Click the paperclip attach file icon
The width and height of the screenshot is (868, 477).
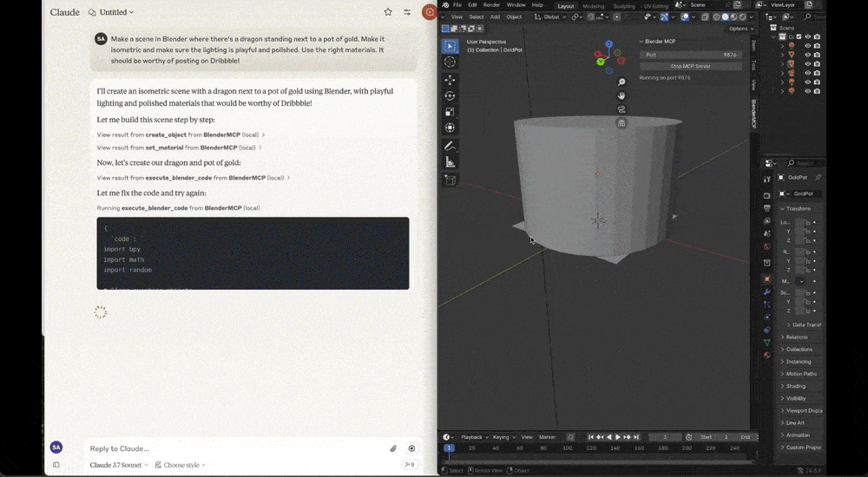392,448
